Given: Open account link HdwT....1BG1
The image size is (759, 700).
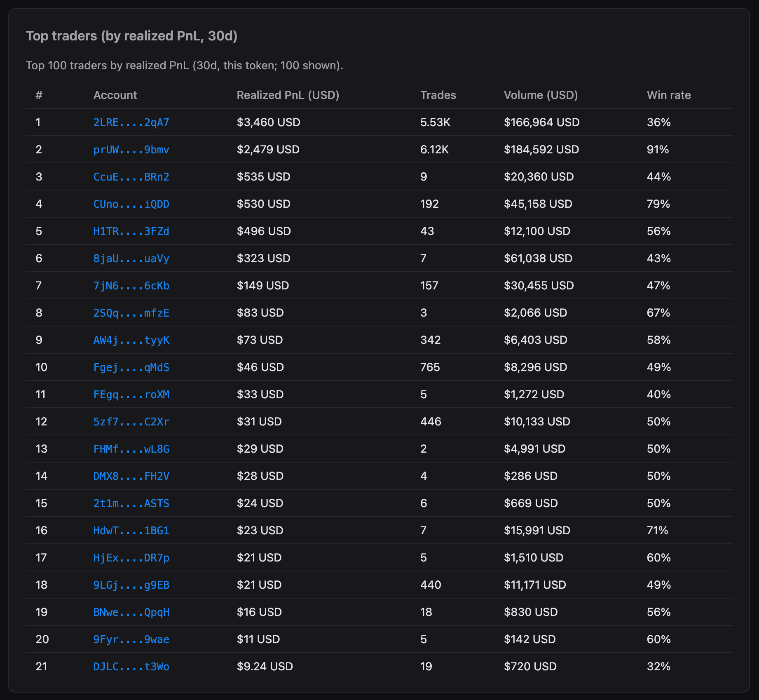Looking at the screenshot, I should pyautogui.click(x=131, y=531).
